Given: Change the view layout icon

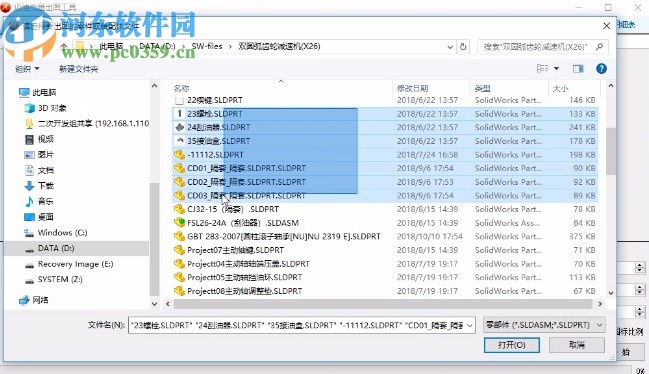Looking at the screenshot, I should tap(542, 68).
